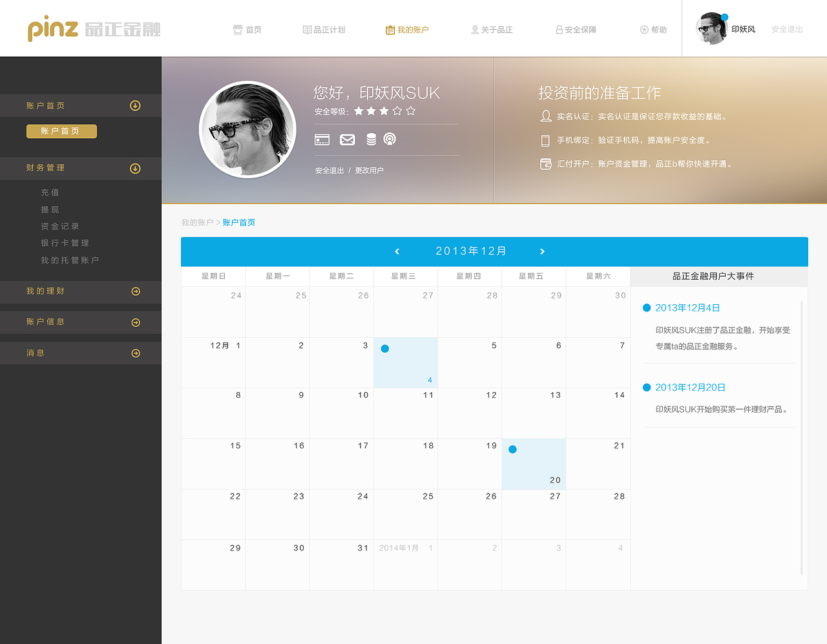Click the 品正金融用户大事件 panel header

[x=713, y=276]
